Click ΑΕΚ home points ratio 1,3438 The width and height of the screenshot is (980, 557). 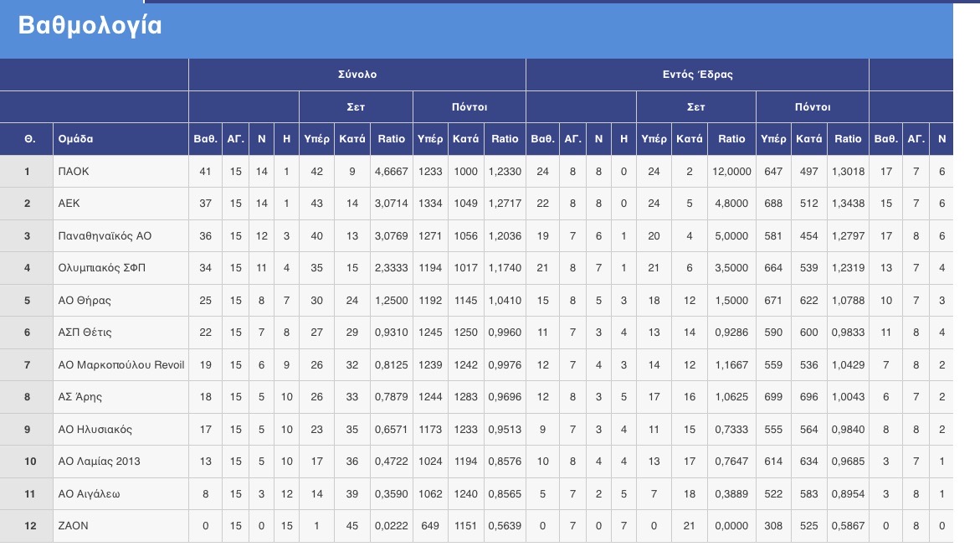point(848,204)
